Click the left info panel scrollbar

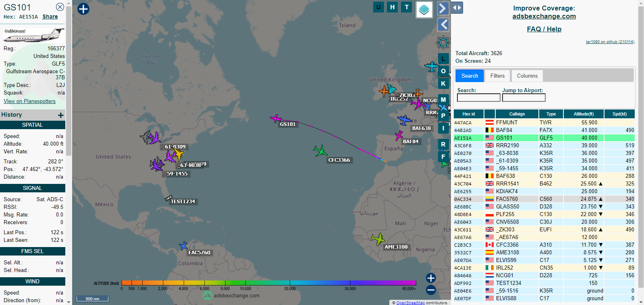(69, 80)
